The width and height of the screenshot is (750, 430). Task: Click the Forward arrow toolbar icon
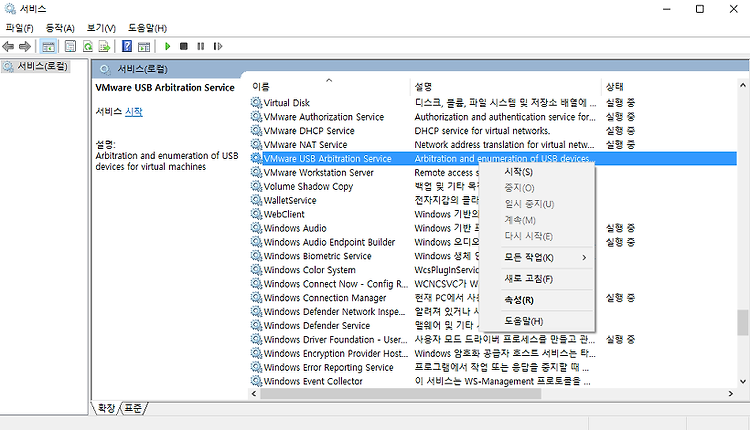click(x=25, y=46)
